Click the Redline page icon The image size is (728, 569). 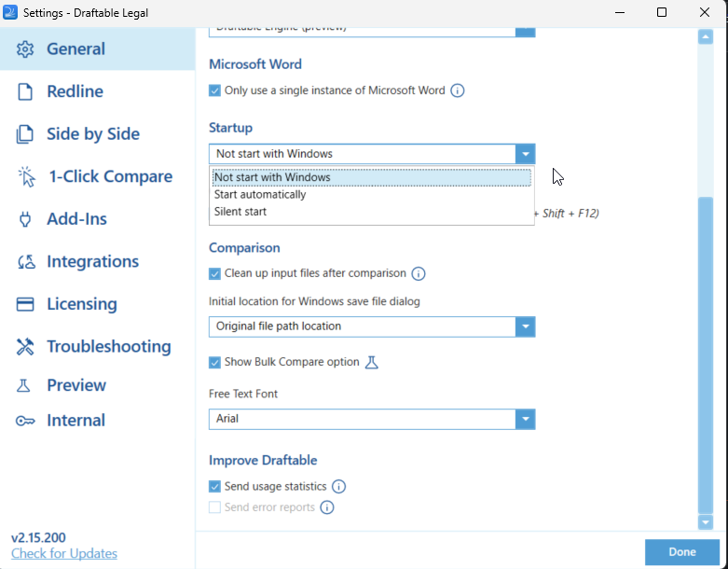click(x=25, y=91)
